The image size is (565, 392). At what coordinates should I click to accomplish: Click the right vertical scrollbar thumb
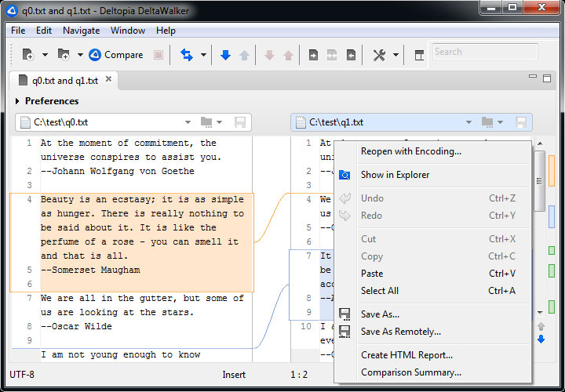click(x=539, y=180)
